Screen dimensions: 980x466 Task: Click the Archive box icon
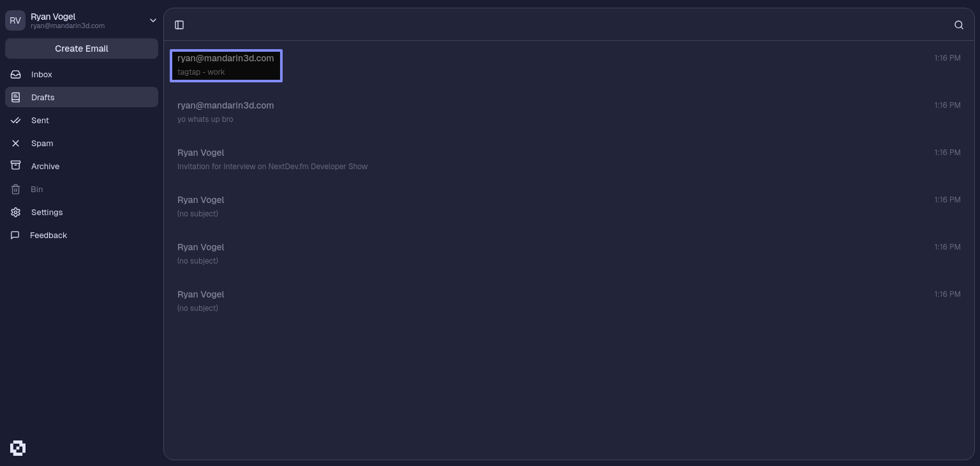point(16,166)
